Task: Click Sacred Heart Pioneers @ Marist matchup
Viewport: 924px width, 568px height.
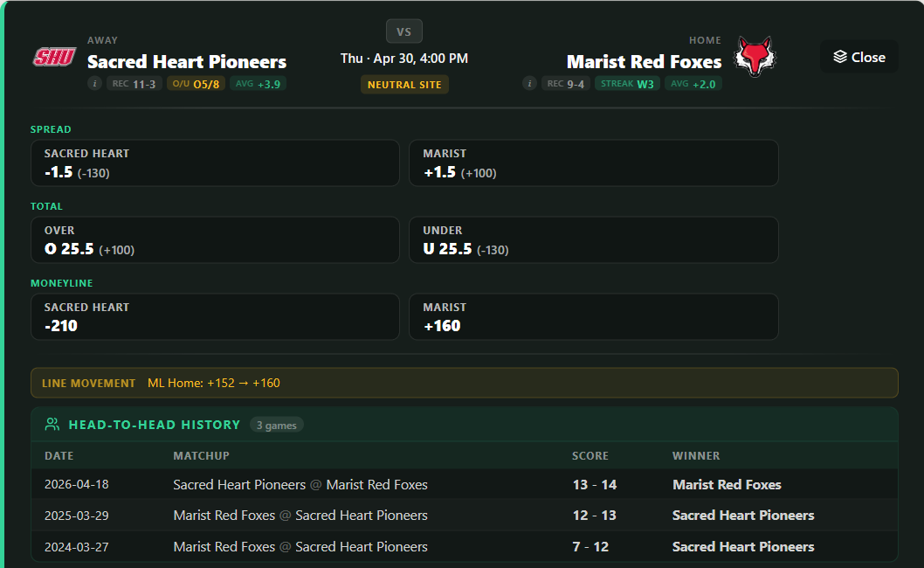Action: [x=300, y=484]
